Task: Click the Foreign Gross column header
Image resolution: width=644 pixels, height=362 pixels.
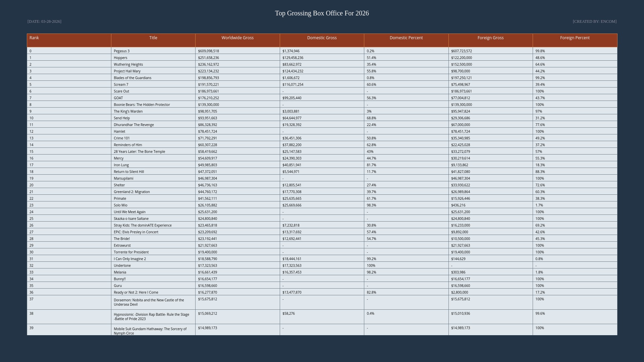Action: pyautogui.click(x=490, y=38)
